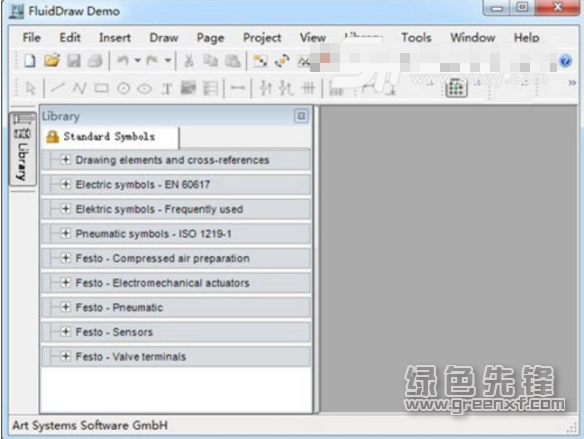Activate the pointer selection tool
The image size is (584, 439).
pos(30,89)
